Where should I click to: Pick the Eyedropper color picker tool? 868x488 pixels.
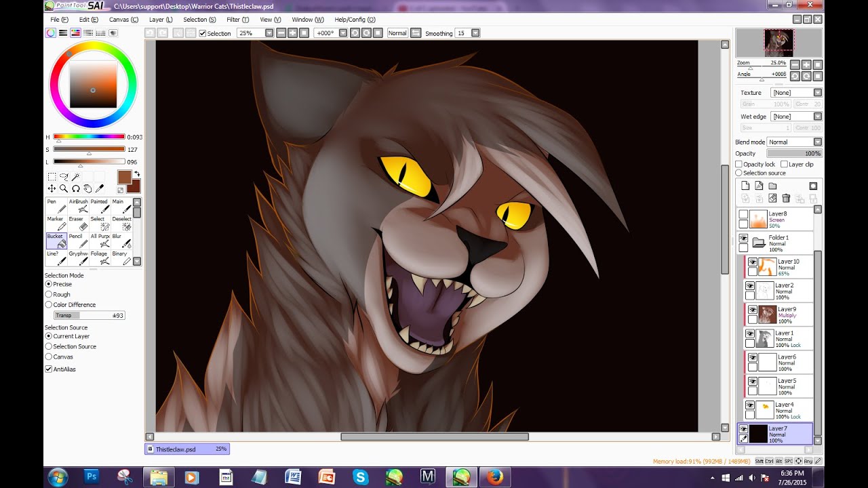(100, 188)
